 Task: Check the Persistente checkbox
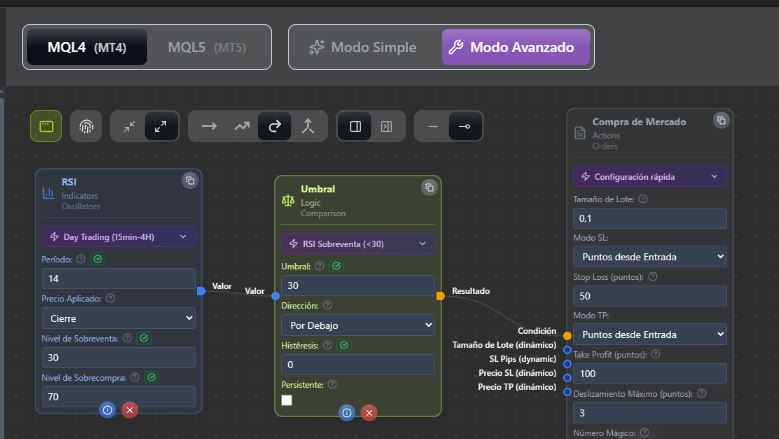(x=287, y=400)
